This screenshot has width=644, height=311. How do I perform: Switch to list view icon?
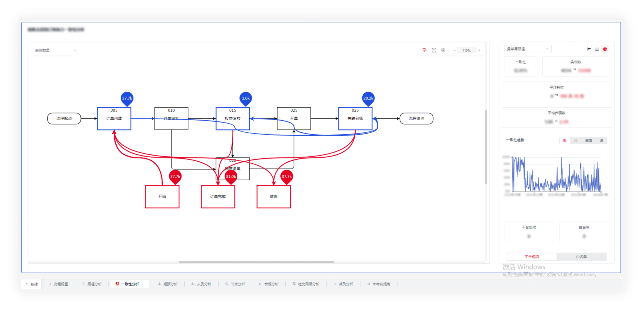click(597, 49)
